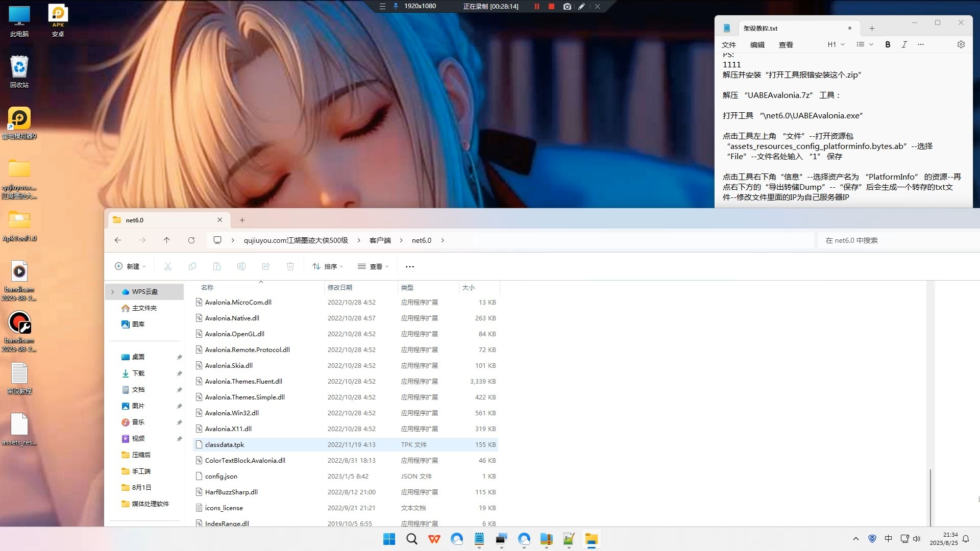This screenshot has width=980, height=551.
Task: Go back in File Explorer
Action: click(x=118, y=240)
